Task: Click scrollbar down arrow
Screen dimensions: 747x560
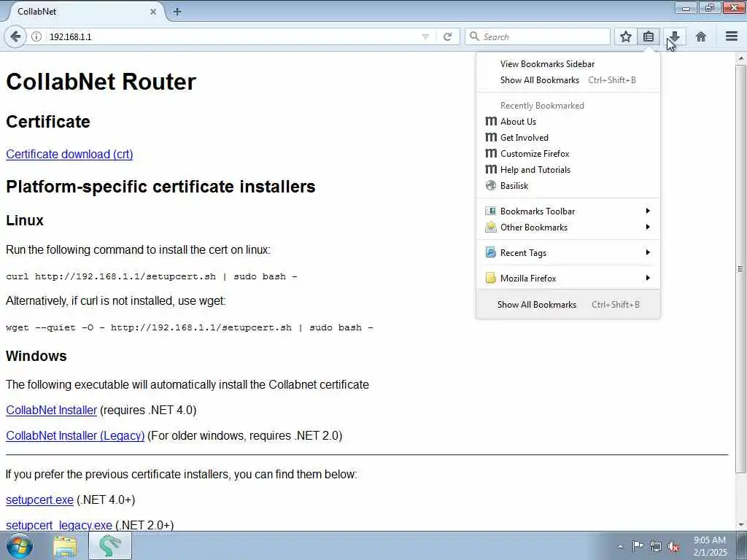Action: (740, 525)
